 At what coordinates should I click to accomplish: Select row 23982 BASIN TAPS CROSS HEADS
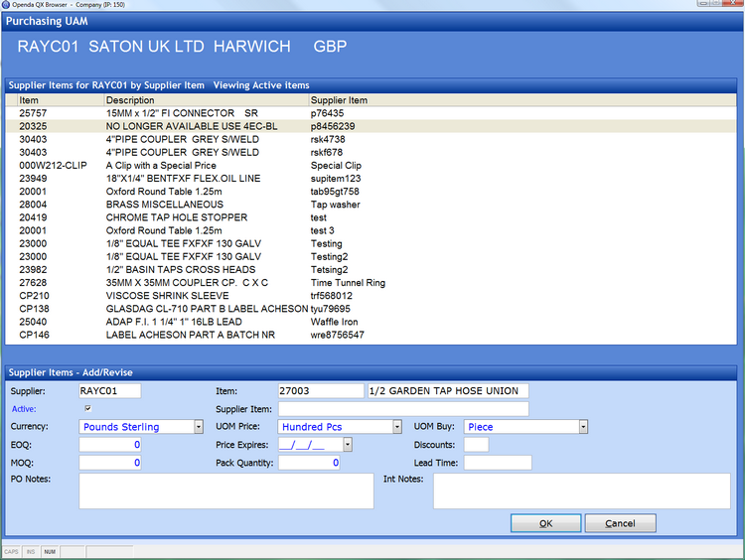point(371,270)
